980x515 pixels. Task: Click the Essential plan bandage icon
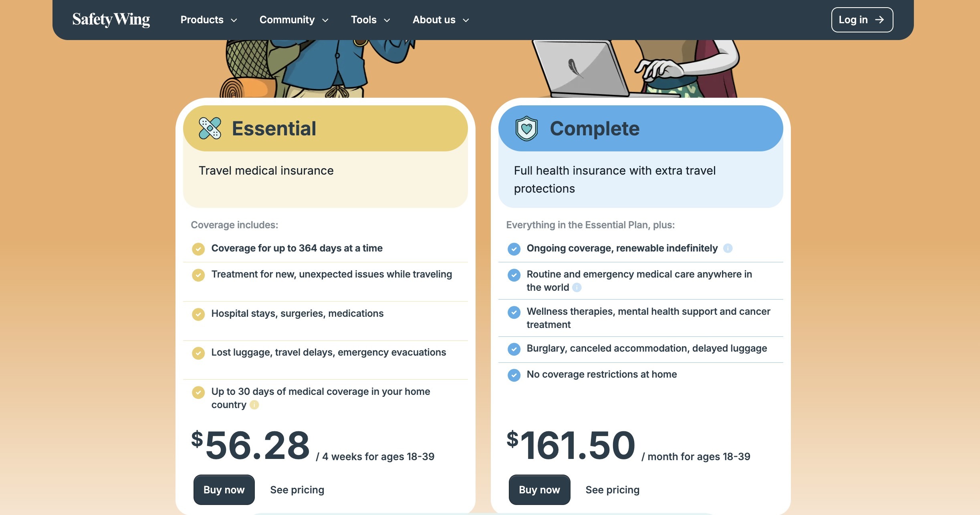(x=210, y=129)
